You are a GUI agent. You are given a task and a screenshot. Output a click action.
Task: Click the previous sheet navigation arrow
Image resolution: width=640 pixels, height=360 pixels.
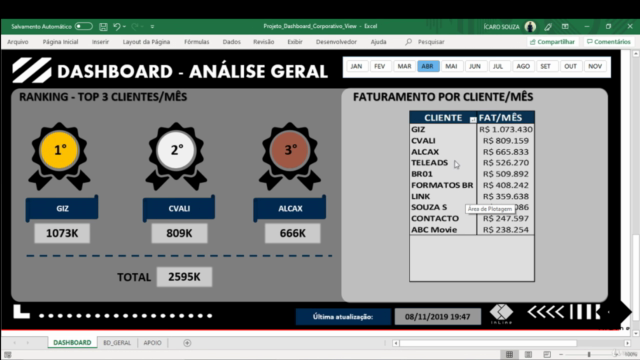point(15,343)
